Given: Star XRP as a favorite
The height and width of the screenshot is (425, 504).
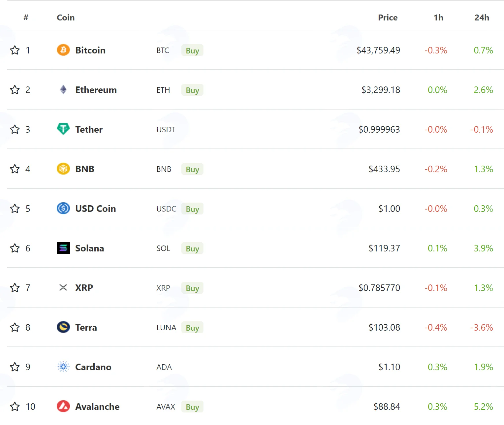Looking at the screenshot, I should click(x=15, y=288).
